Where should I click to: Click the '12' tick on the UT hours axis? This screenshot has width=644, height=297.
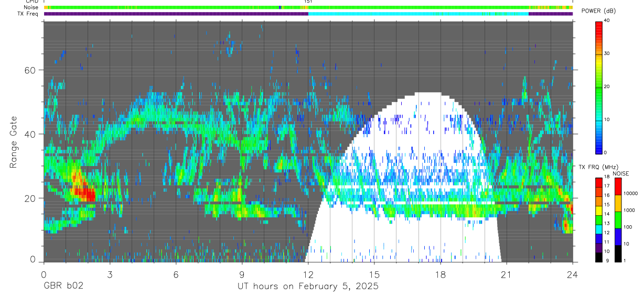(308, 274)
